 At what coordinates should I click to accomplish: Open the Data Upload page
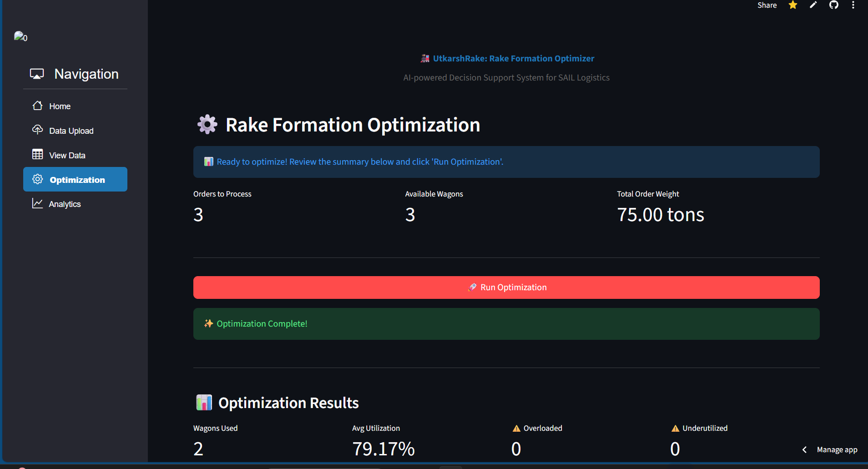point(75,131)
